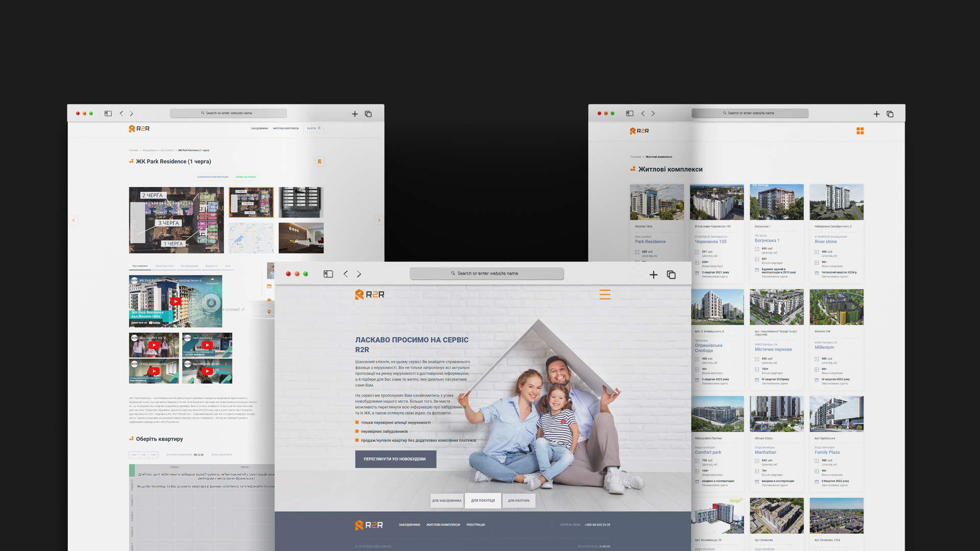Viewport: 980px width, 551px height.
Task: Click УВІЙТИ login button in left window
Action: 313,129
